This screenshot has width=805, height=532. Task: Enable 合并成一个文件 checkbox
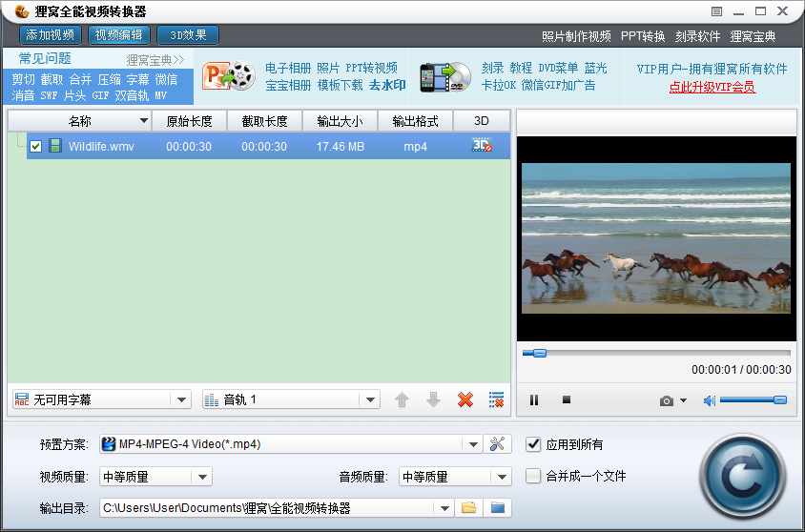click(x=534, y=476)
